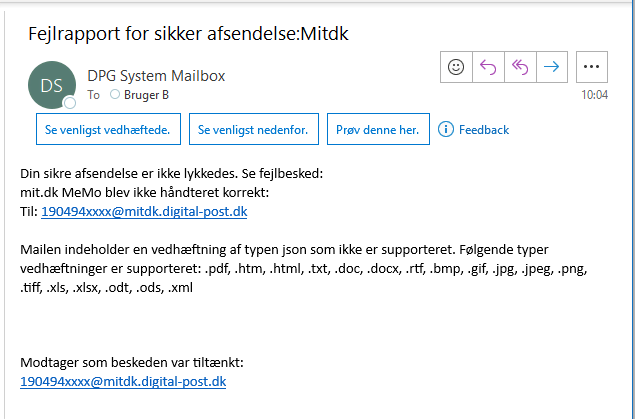635x419 pixels.
Task: Click the presence circle beside Bruger B
Action: pyautogui.click(x=115, y=95)
